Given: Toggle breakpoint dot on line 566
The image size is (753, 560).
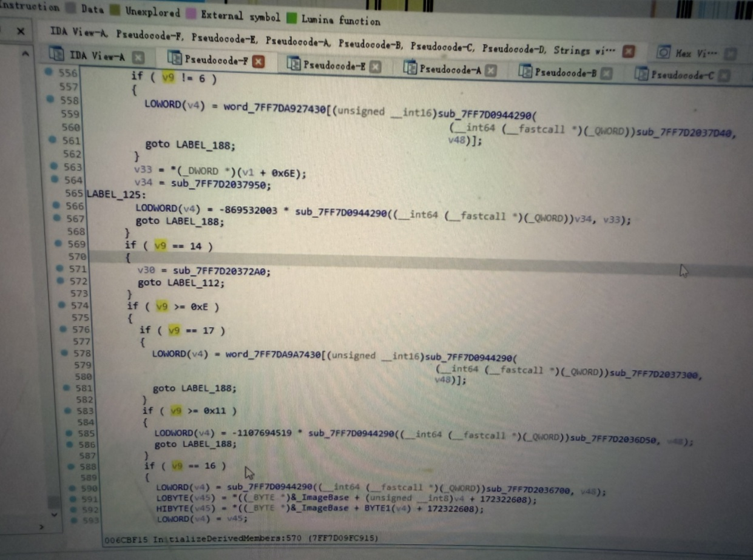Looking at the screenshot, I should pos(56,206).
